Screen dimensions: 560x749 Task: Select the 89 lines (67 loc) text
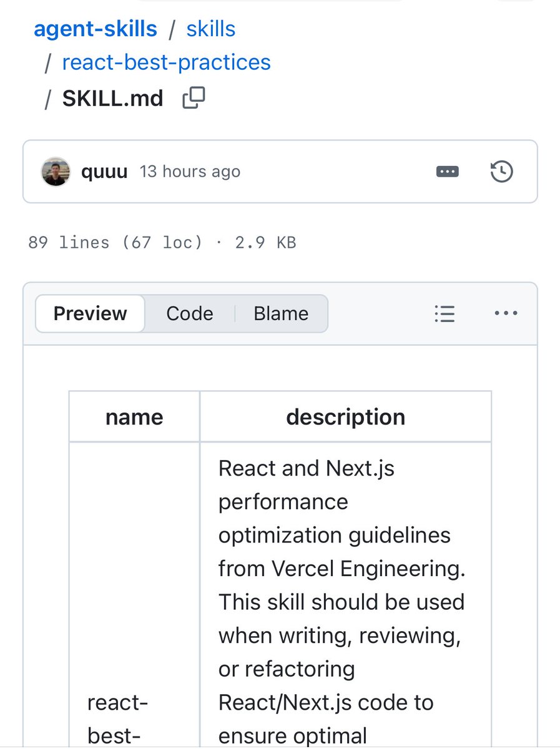(115, 242)
